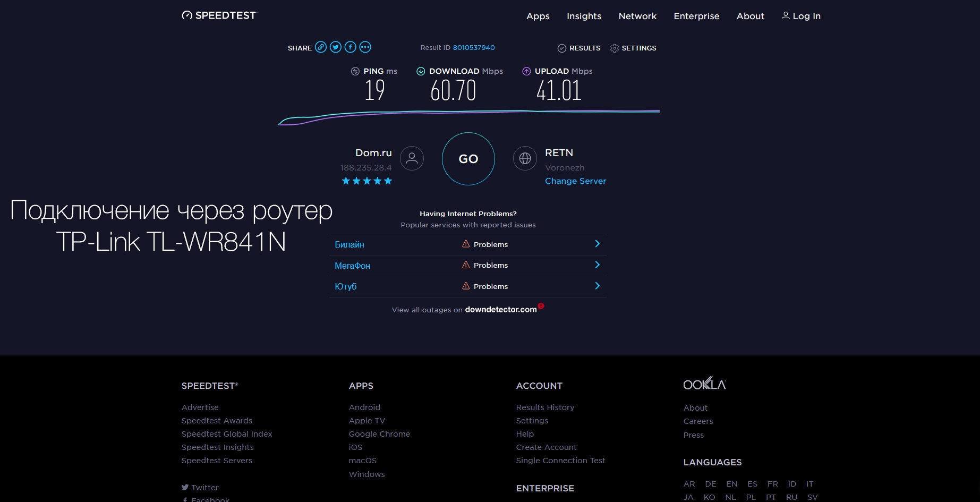
Task: Open Speedtest Servers link
Action: [217, 461]
